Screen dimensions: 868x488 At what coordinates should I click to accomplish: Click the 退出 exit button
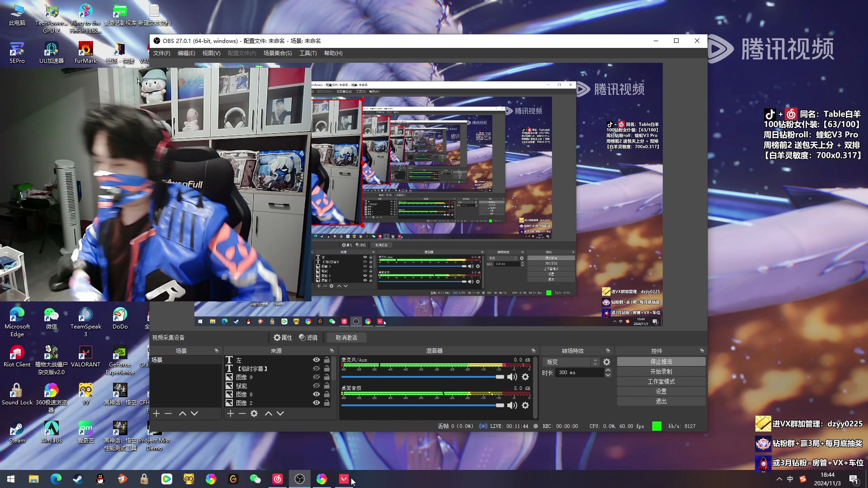[661, 402]
